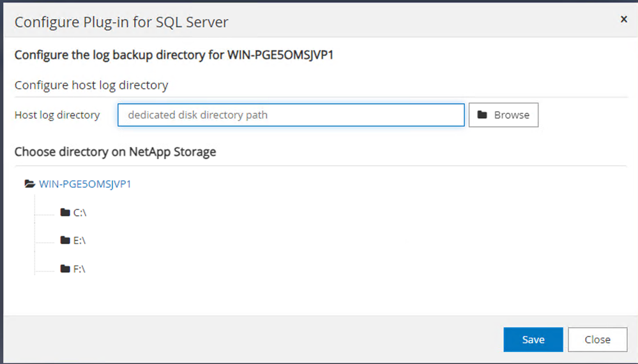
Task: Click the "Configure the log backup directory" heading
Action: [174, 54]
